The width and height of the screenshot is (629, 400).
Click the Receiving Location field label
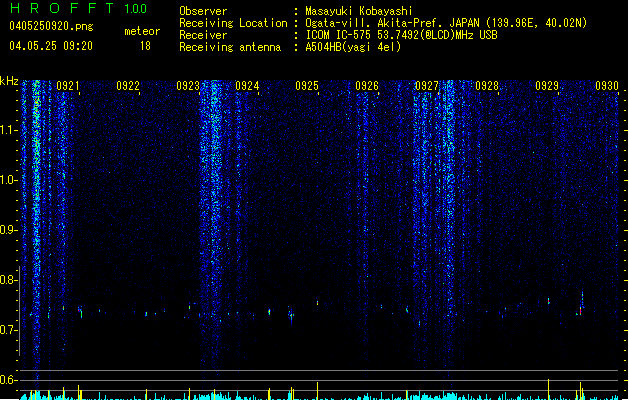(x=233, y=23)
